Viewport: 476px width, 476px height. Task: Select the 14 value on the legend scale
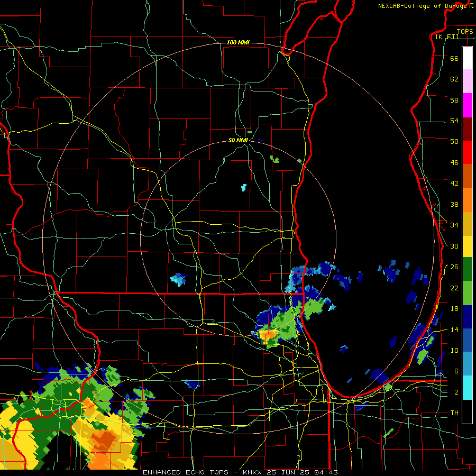coord(454,329)
